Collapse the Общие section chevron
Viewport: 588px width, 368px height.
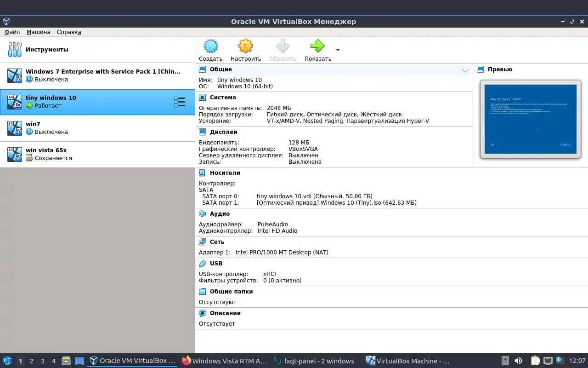coord(465,70)
